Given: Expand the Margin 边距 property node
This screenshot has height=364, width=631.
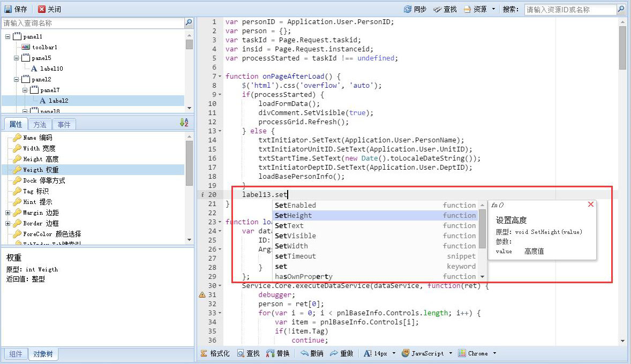Looking at the screenshot, I should click(x=7, y=213).
